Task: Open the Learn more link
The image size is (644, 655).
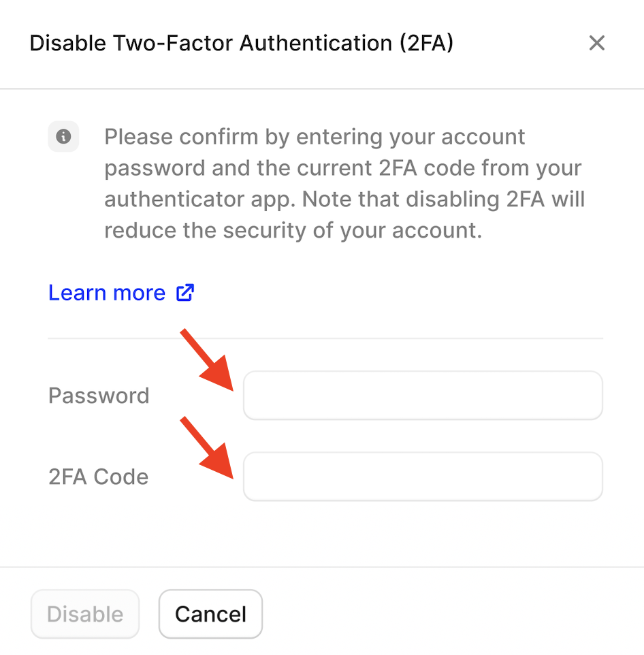Action: (x=121, y=292)
